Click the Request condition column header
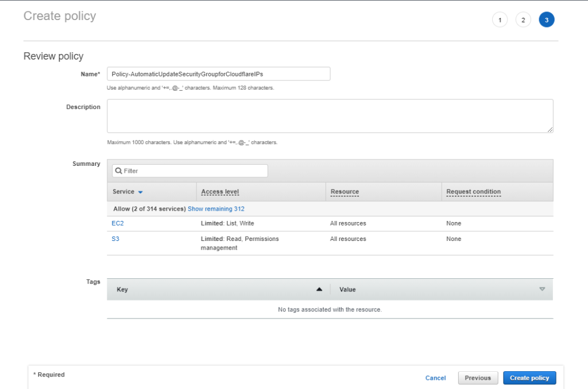This screenshot has height=389, width=588. pos(473,192)
